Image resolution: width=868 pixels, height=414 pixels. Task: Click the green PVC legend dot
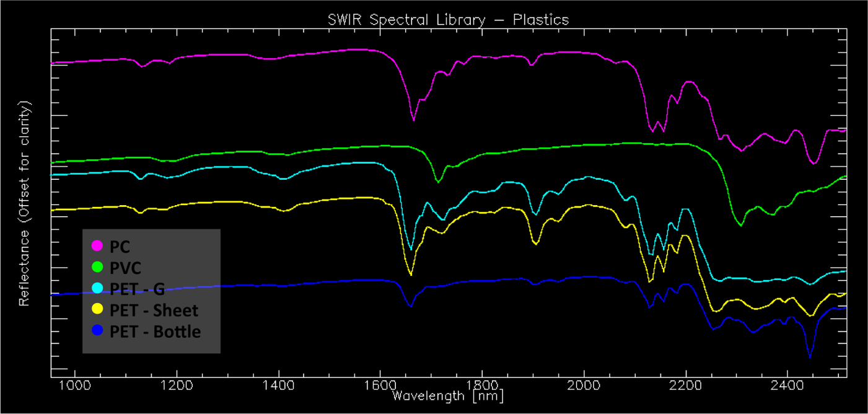(97, 268)
